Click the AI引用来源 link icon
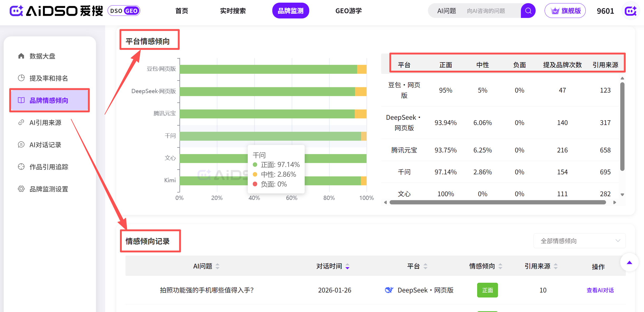 [21, 122]
